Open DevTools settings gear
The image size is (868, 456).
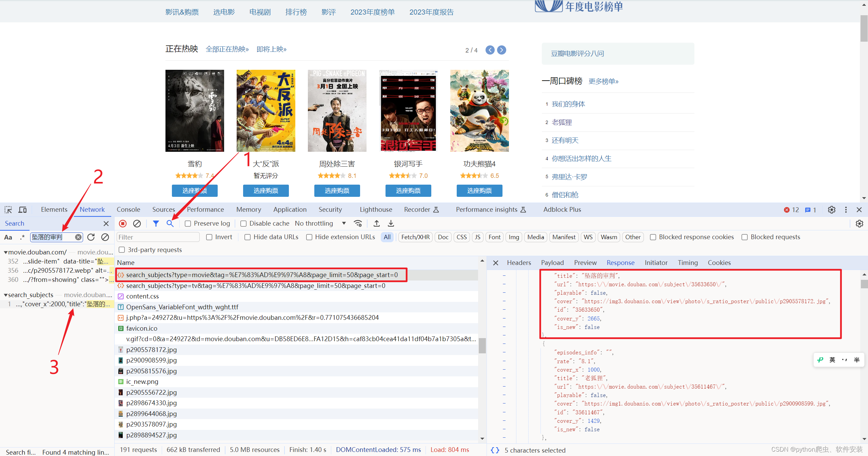832,210
